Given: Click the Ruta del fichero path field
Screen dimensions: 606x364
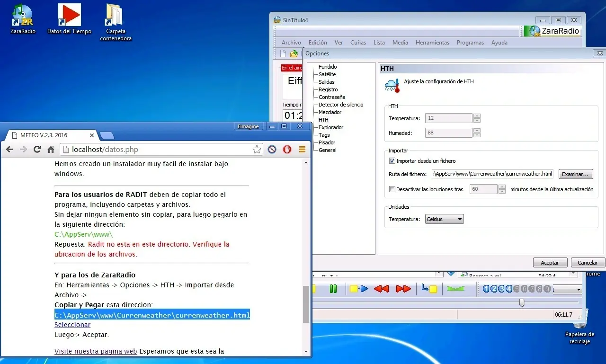Looking at the screenshot, I should pos(492,174).
